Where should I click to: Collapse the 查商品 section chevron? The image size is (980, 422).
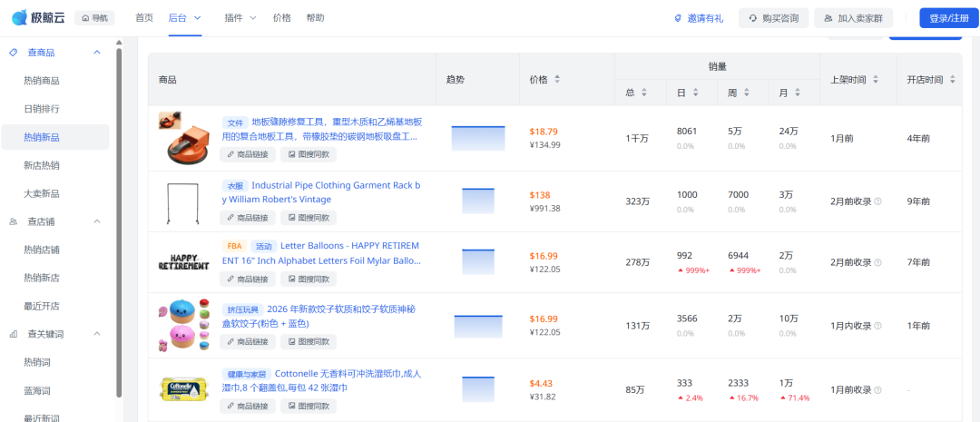click(x=97, y=53)
